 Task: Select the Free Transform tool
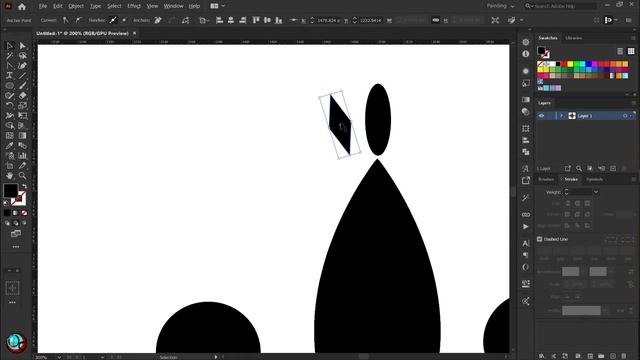[x=22, y=116]
